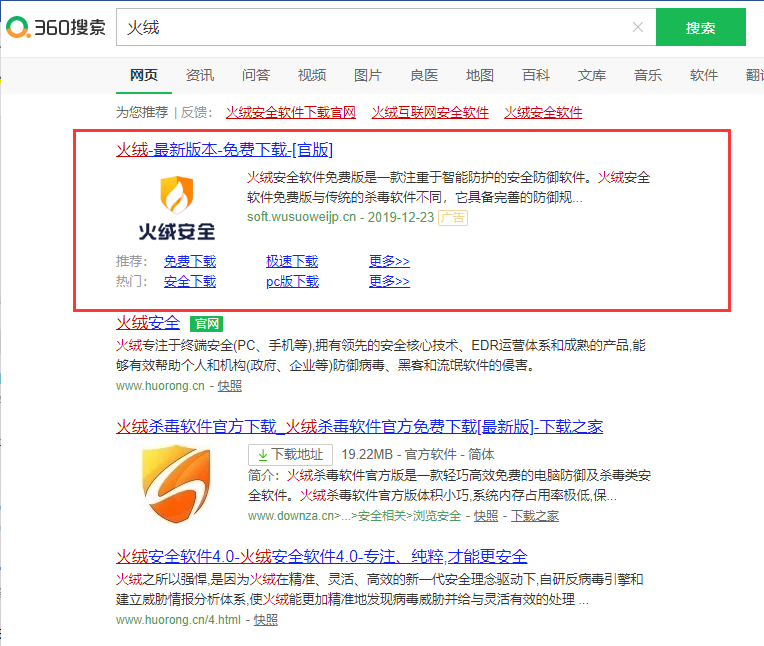Click the 360搜索 logo
The height and width of the screenshot is (646, 764).
pyautogui.click(x=55, y=28)
